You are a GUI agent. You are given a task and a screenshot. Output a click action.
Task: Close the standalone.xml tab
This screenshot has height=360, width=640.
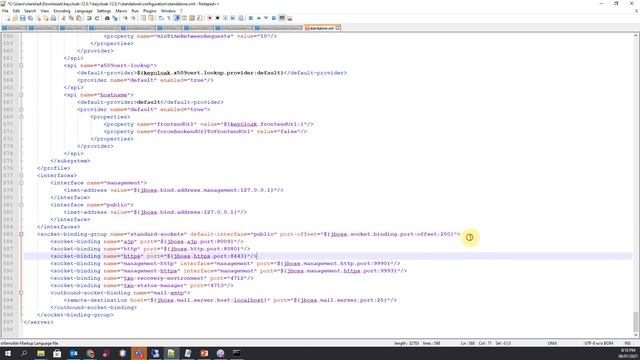338,28
